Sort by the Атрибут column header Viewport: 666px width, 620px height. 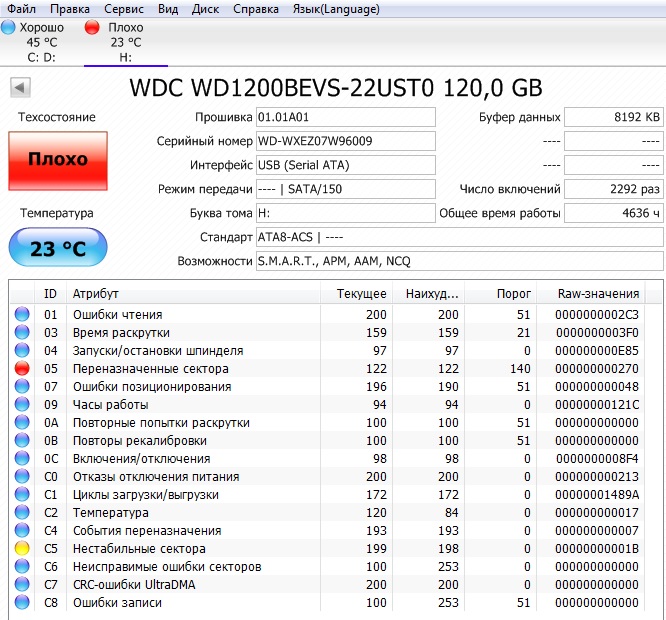pos(193,293)
